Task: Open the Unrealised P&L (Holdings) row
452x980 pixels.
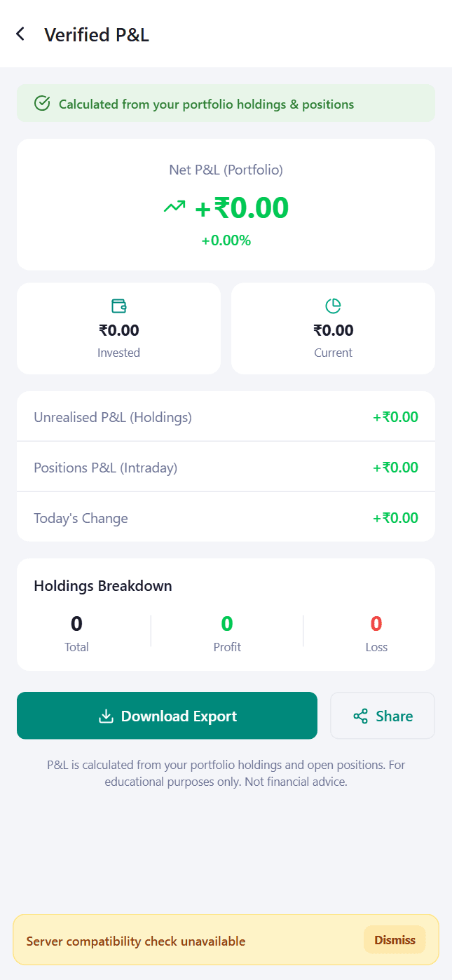Action: (x=226, y=417)
